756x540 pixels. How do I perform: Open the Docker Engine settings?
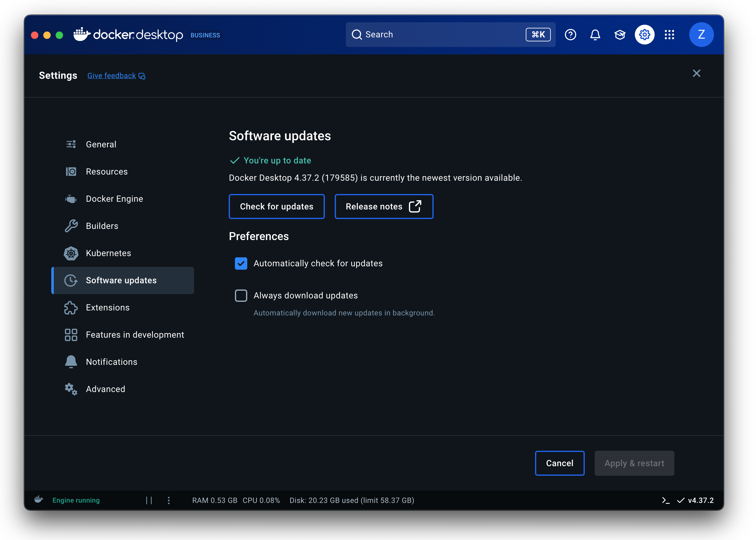coord(114,199)
